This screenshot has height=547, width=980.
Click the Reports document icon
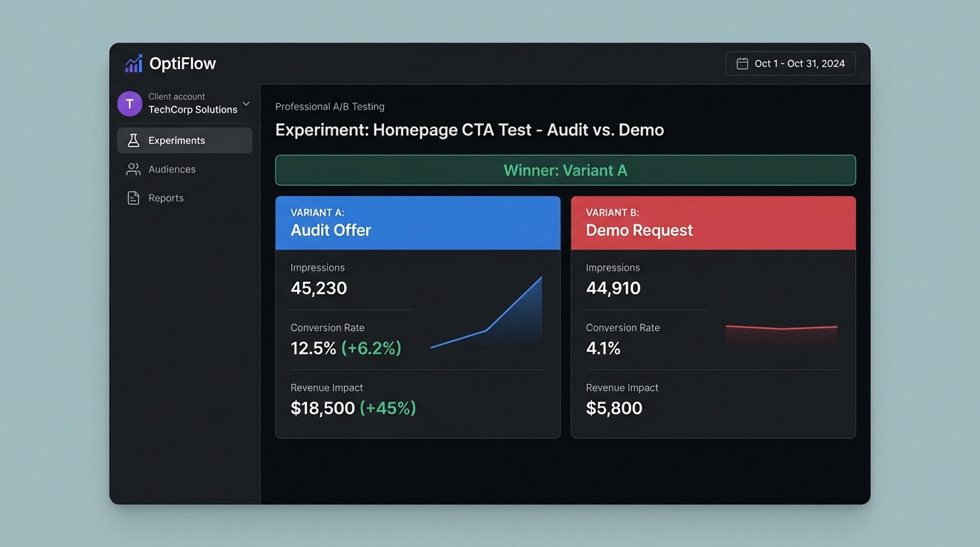tap(133, 198)
